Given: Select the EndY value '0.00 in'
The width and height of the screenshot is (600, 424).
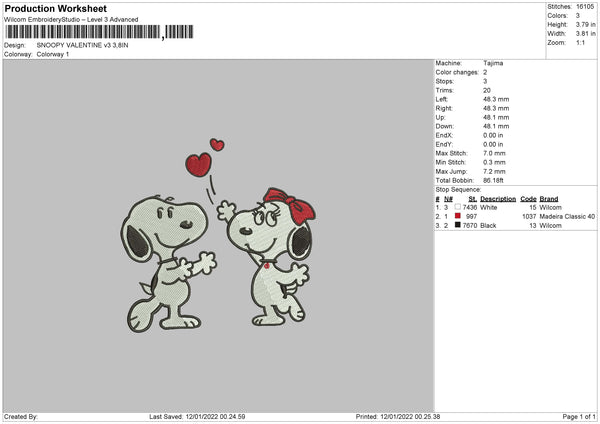Looking at the screenshot, I should coord(493,144).
